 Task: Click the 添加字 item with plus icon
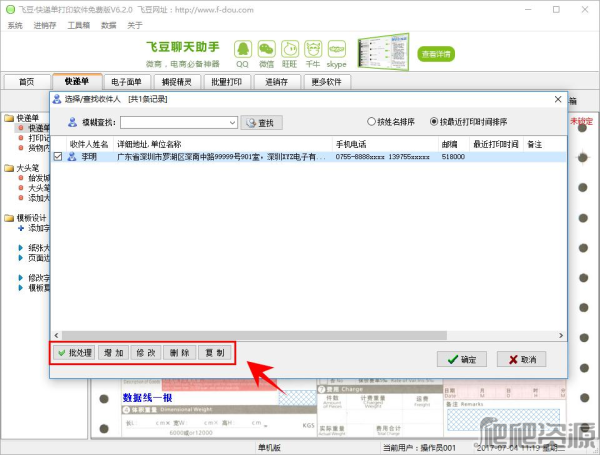(34, 228)
